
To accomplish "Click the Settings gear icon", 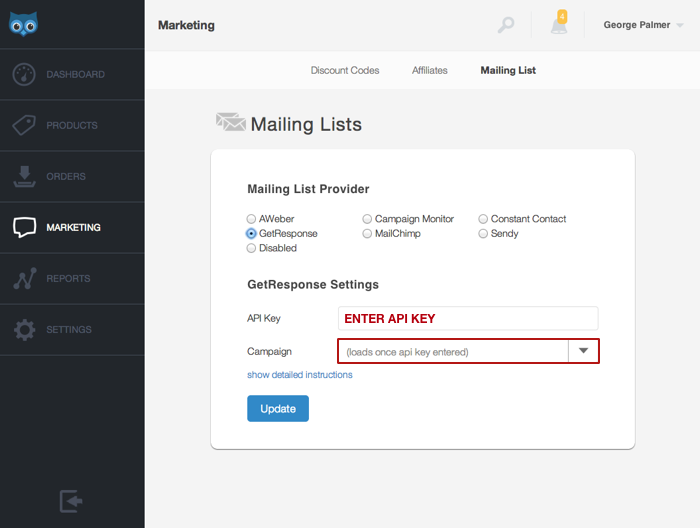I will [x=24, y=330].
